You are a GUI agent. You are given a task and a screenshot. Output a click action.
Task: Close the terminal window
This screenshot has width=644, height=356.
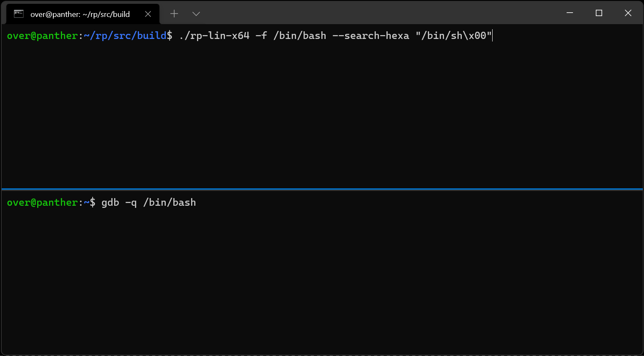628,13
